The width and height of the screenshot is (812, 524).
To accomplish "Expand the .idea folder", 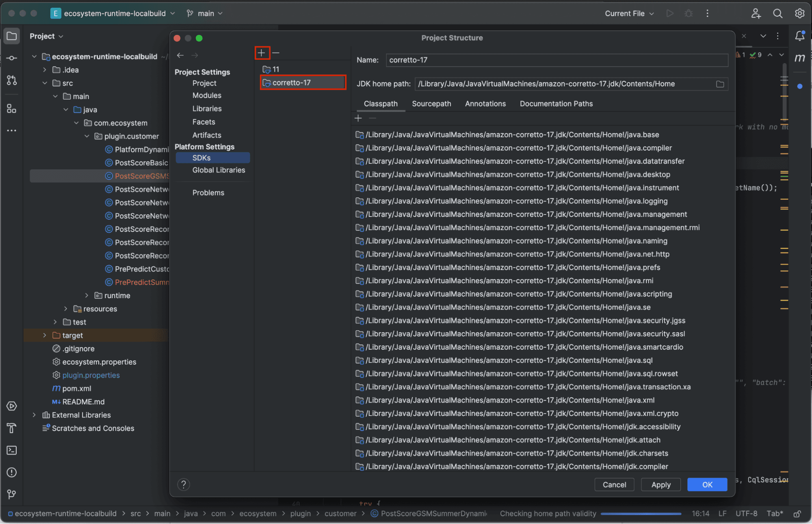I will point(45,70).
